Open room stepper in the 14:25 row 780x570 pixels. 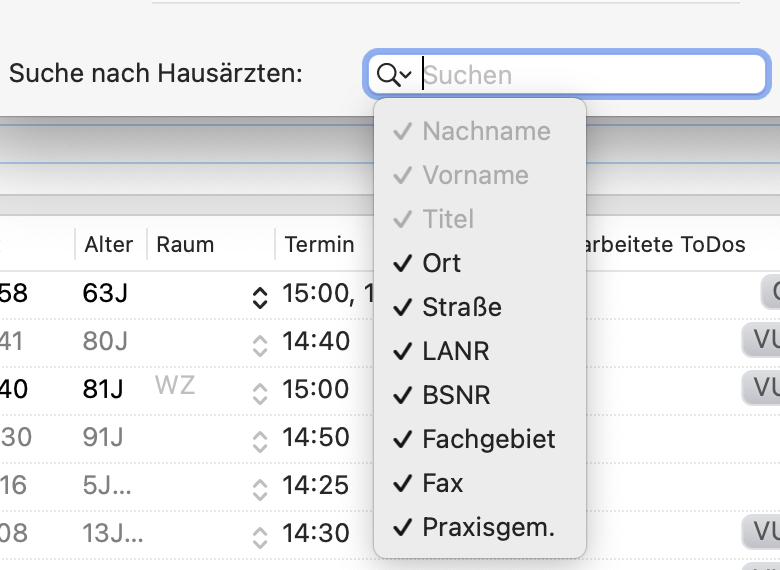tap(260, 489)
